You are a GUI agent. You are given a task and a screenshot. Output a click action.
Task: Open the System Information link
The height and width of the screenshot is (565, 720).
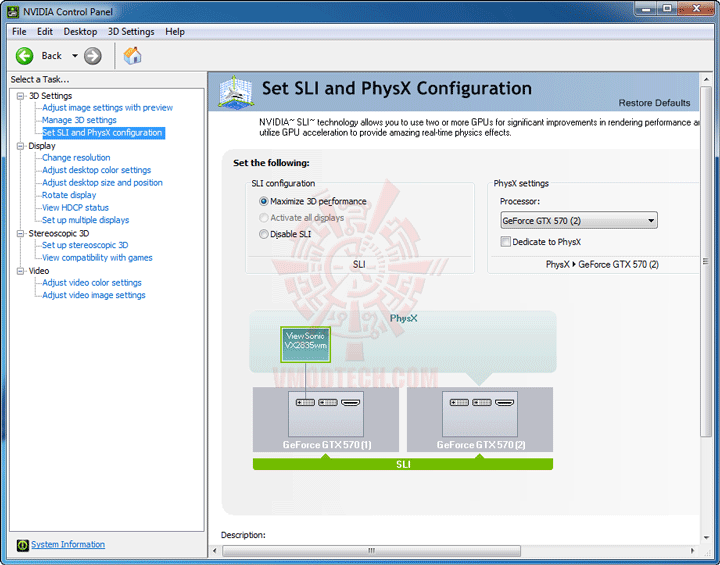[68, 544]
